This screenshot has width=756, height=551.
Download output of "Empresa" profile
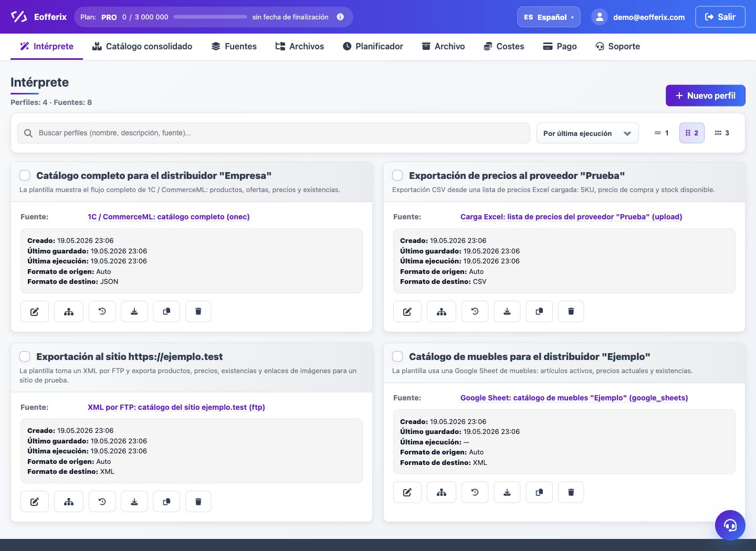134,311
